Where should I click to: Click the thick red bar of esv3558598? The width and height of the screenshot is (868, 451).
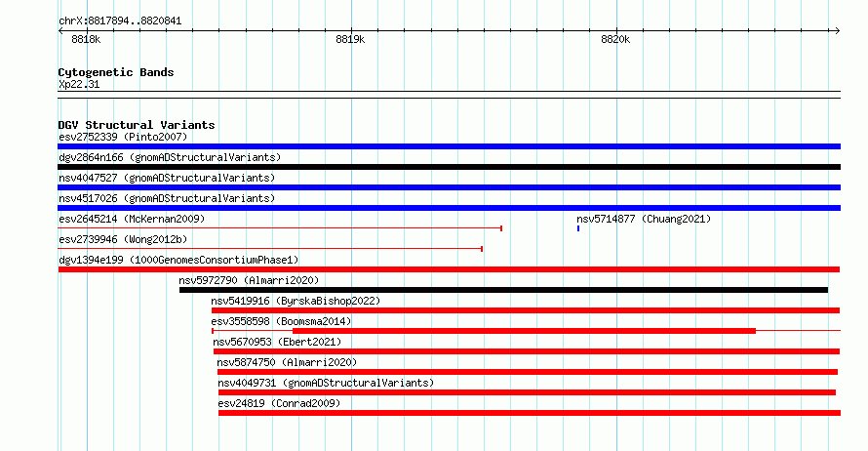pos(525,331)
